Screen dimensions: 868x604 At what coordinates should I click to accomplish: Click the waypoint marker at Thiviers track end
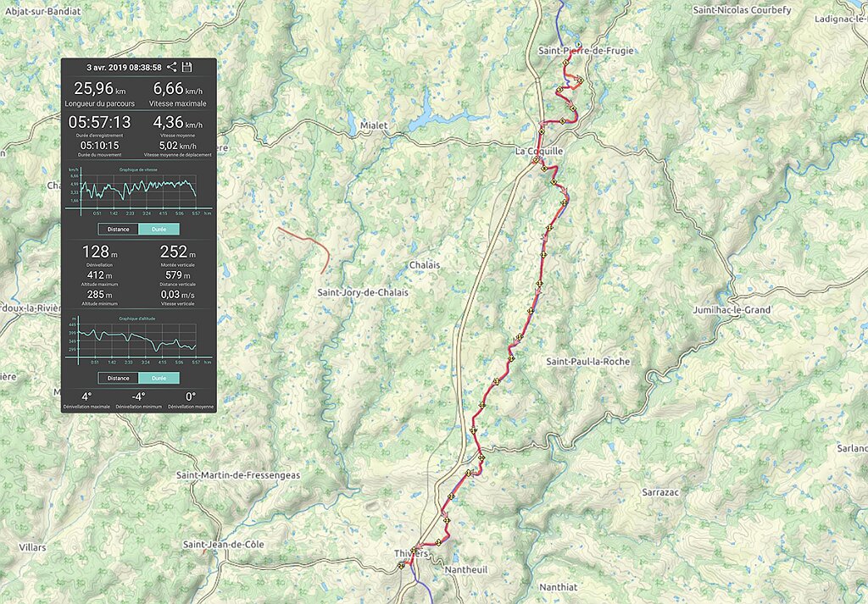(401, 565)
